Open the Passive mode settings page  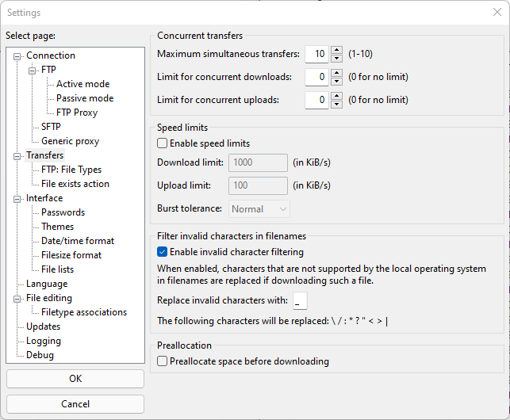(x=85, y=98)
